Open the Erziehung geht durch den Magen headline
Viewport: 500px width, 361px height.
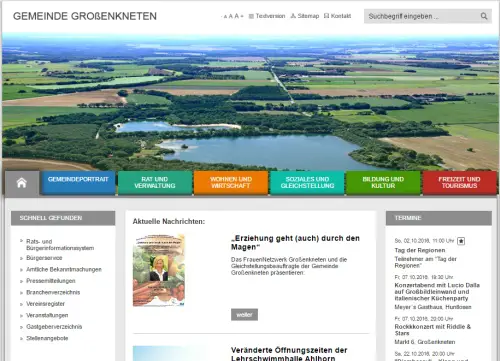(295, 243)
